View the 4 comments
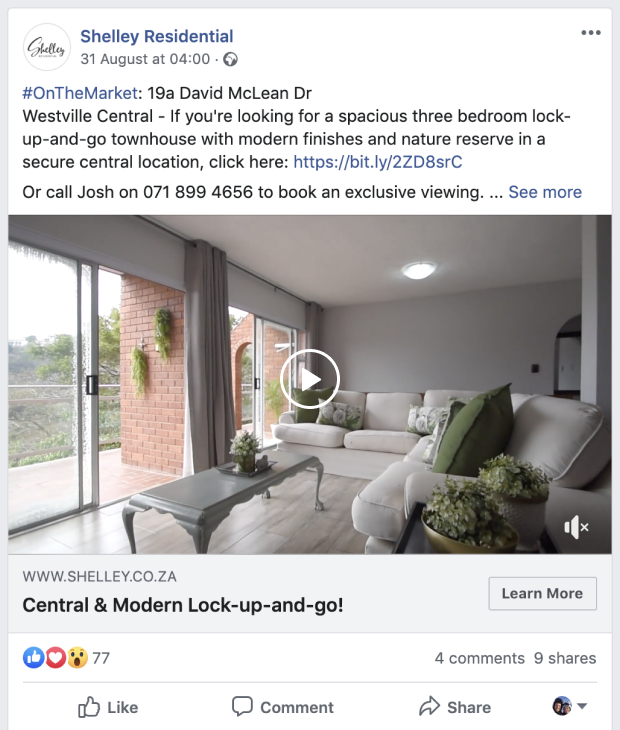The width and height of the screenshot is (620, 730). click(x=479, y=658)
